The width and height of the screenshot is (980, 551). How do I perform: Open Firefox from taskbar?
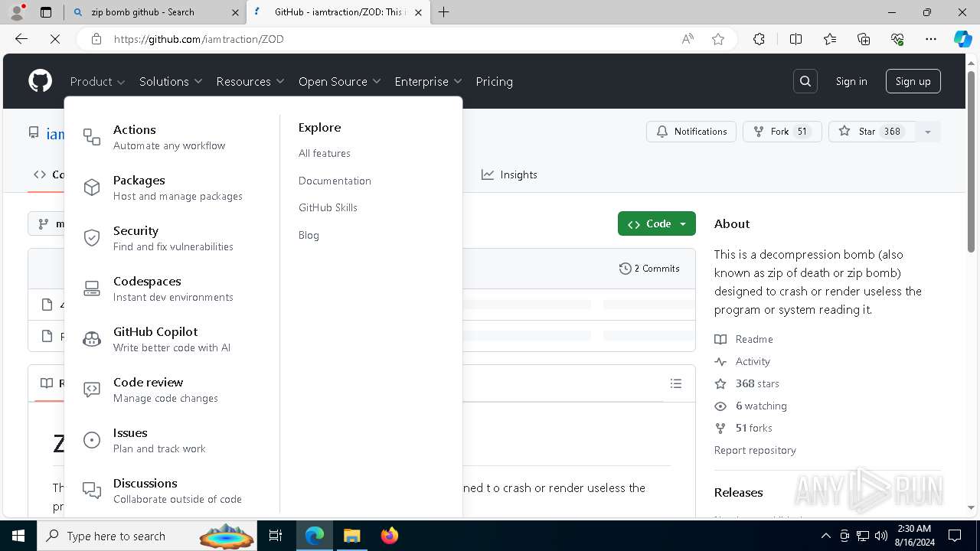click(390, 536)
